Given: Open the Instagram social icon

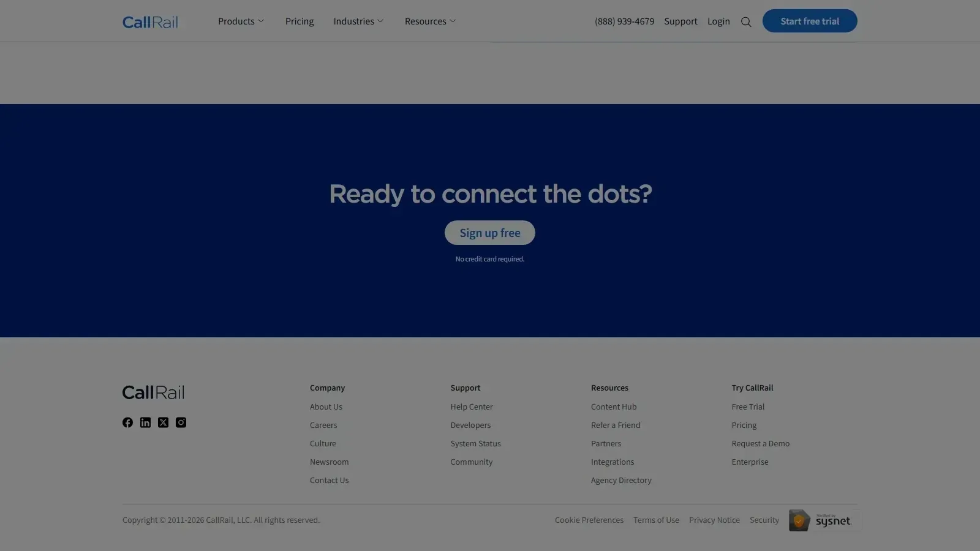Looking at the screenshot, I should click(181, 422).
